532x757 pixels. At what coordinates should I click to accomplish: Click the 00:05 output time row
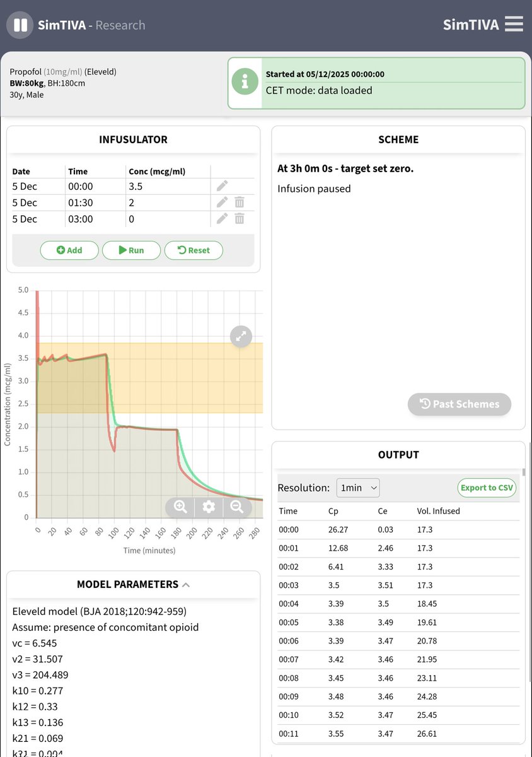point(398,623)
